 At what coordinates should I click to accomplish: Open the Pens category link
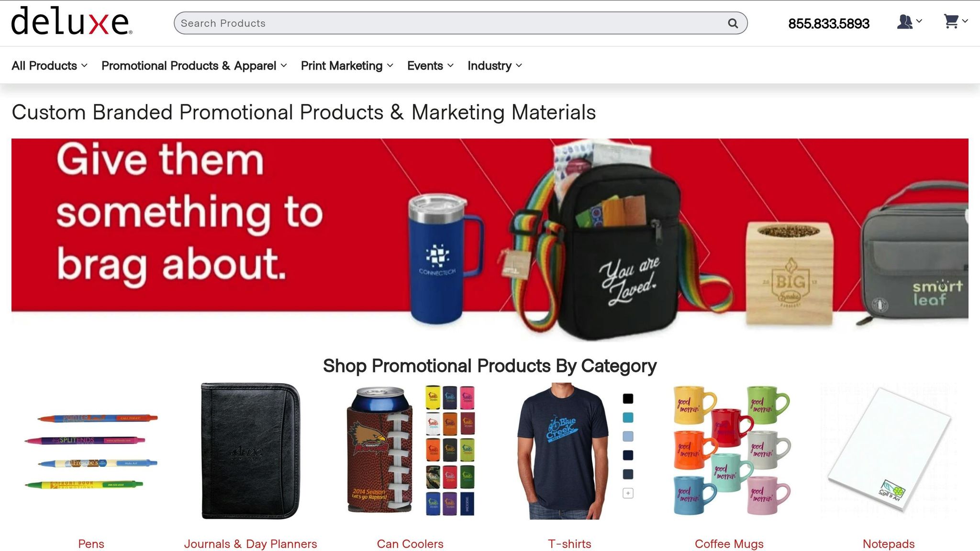91,544
